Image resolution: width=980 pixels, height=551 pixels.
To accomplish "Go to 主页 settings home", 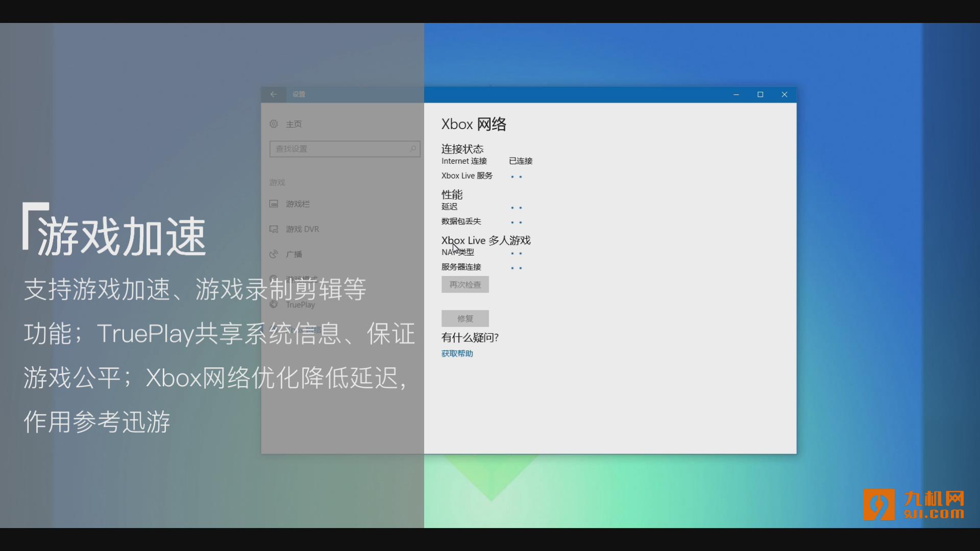I will (x=293, y=124).
